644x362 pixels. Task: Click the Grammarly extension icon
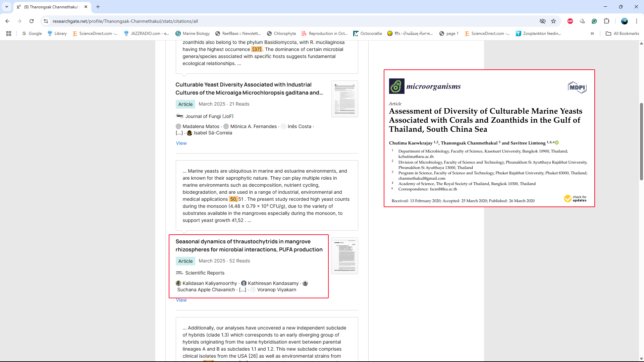point(594,21)
